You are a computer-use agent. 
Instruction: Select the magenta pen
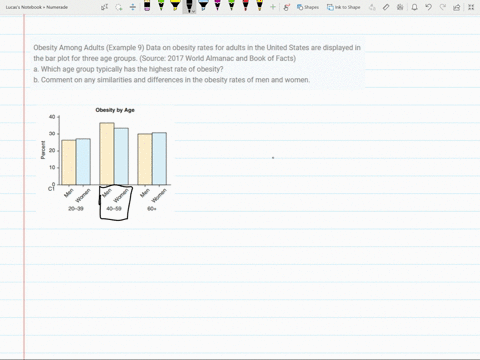coord(217,5)
